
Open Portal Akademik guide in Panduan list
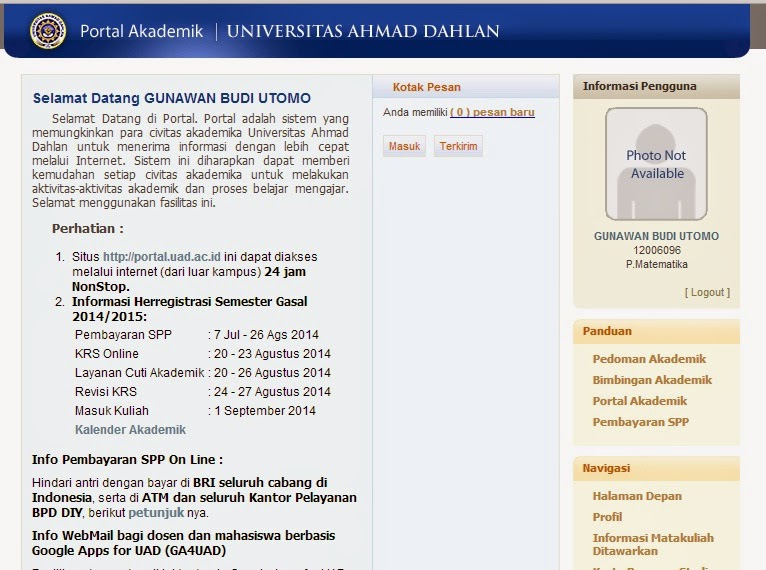(639, 401)
